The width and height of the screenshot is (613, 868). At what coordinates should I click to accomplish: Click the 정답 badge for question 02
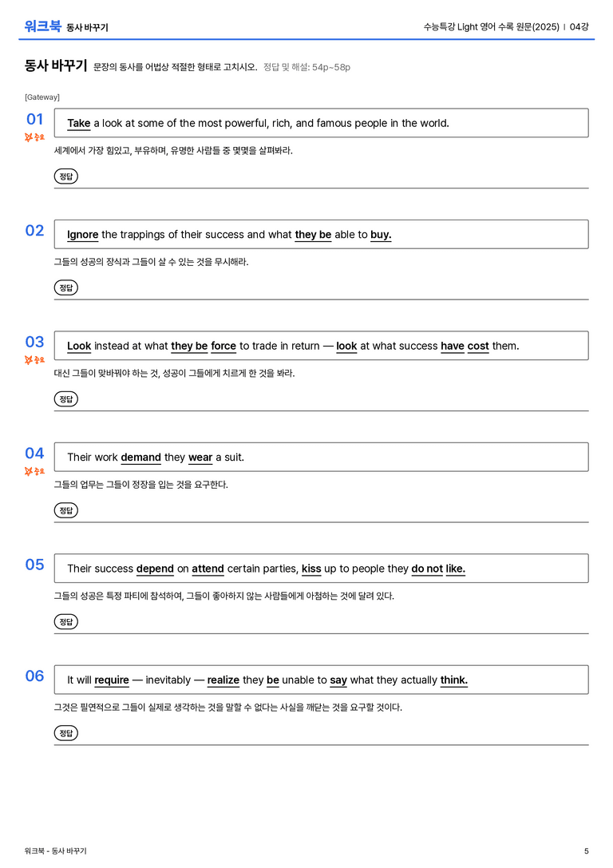click(65, 287)
